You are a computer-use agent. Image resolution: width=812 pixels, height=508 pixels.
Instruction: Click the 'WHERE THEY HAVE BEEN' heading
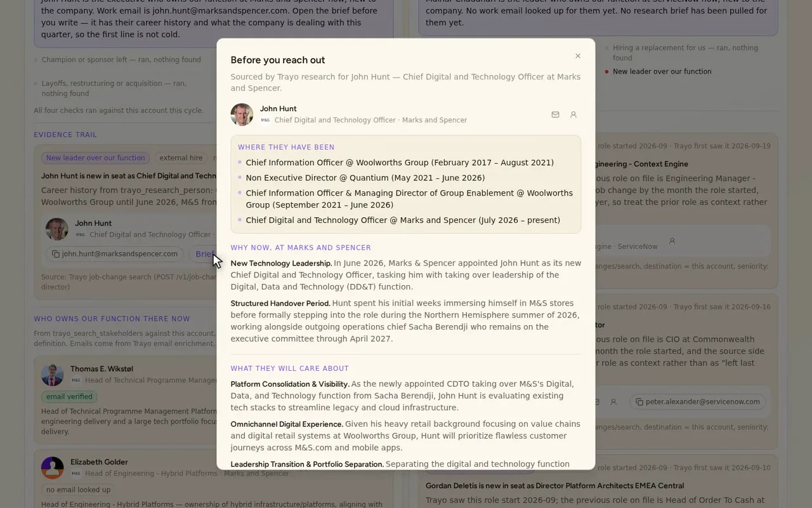point(286,147)
